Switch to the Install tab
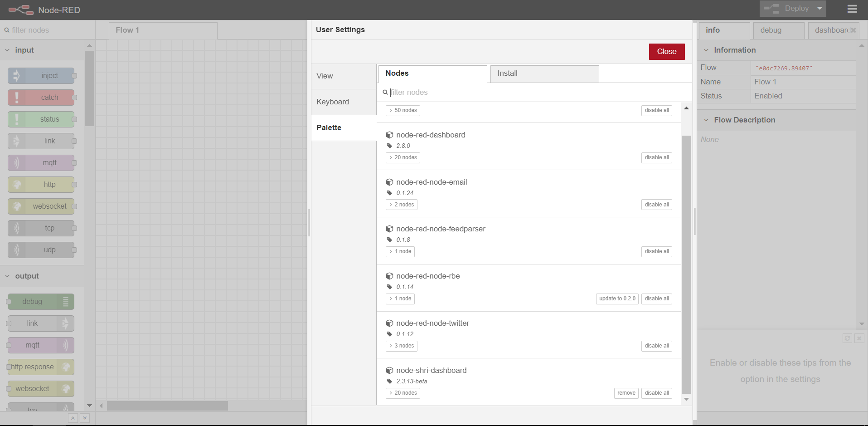The height and width of the screenshot is (426, 868). tap(544, 73)
